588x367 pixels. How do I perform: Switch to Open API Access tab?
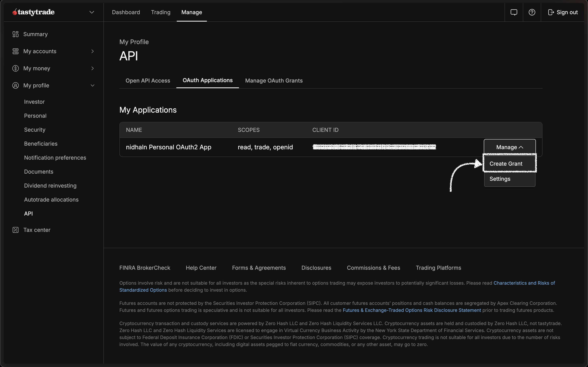point(148,81)
